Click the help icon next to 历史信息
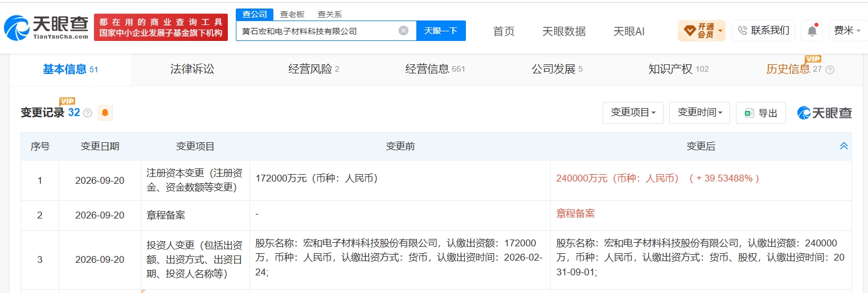The image size is (868, 293). [x=830, y=69]
